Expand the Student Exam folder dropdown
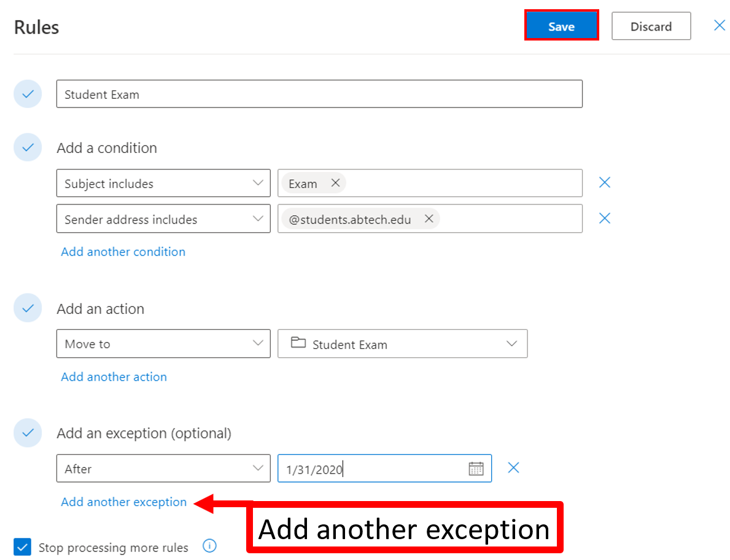730x560 pixels. [x=512, y=344]
